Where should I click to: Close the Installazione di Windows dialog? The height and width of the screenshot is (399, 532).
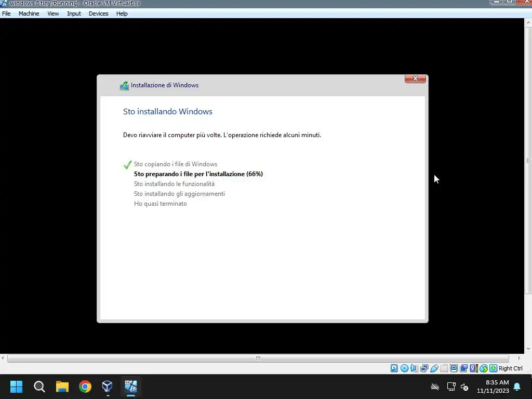click(415, 78)
